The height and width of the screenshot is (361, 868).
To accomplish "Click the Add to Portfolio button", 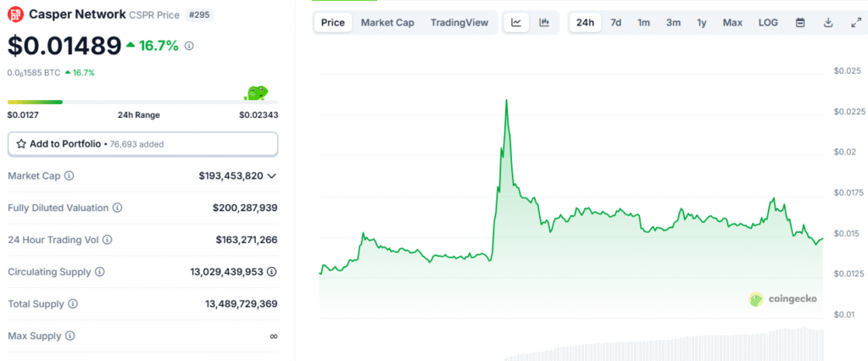I will (142, 144).
